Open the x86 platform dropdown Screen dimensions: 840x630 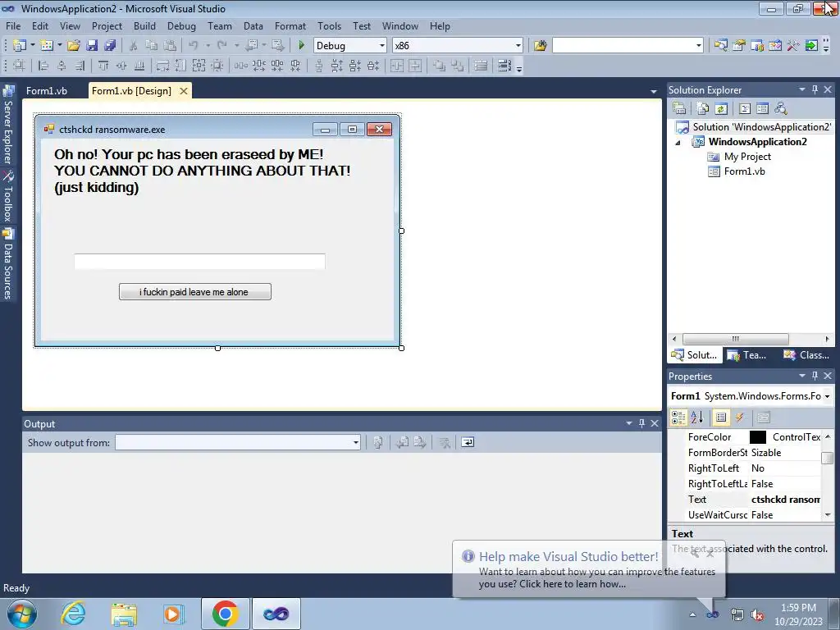point(518,46)
